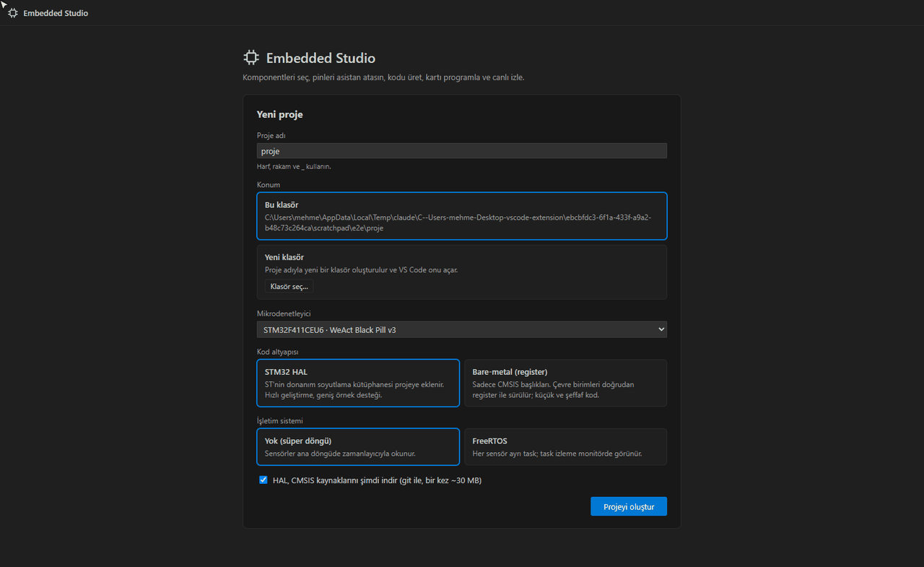Select Yok (süper döngü) operating system
The width and height of the screenshot is (924, 567).
[358, 447]
